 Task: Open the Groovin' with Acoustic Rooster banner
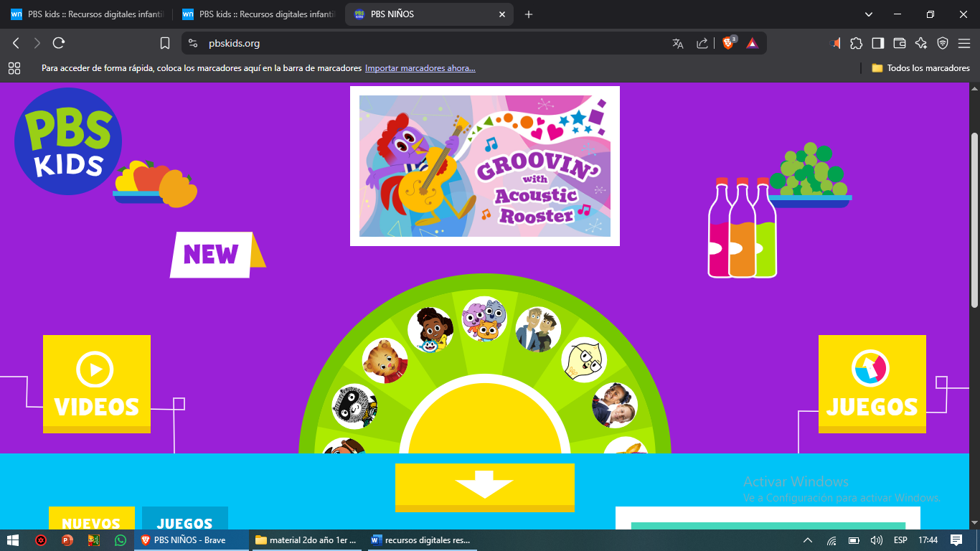(484, 166)
